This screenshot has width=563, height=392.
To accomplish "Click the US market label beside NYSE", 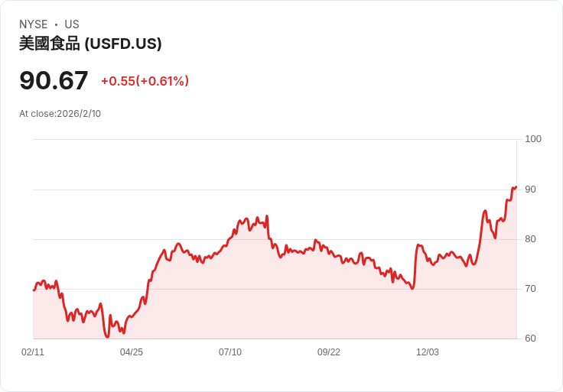I will [72, 24].
